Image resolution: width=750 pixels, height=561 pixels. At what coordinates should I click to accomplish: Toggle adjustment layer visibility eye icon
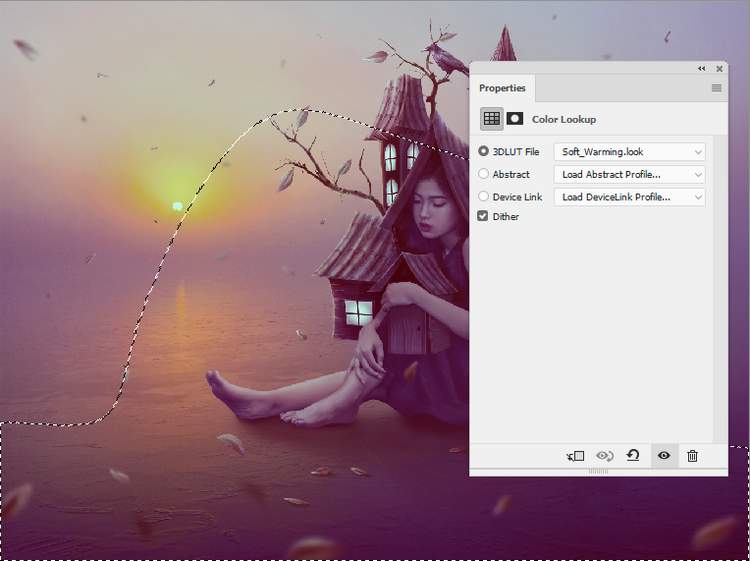[664, 455]
